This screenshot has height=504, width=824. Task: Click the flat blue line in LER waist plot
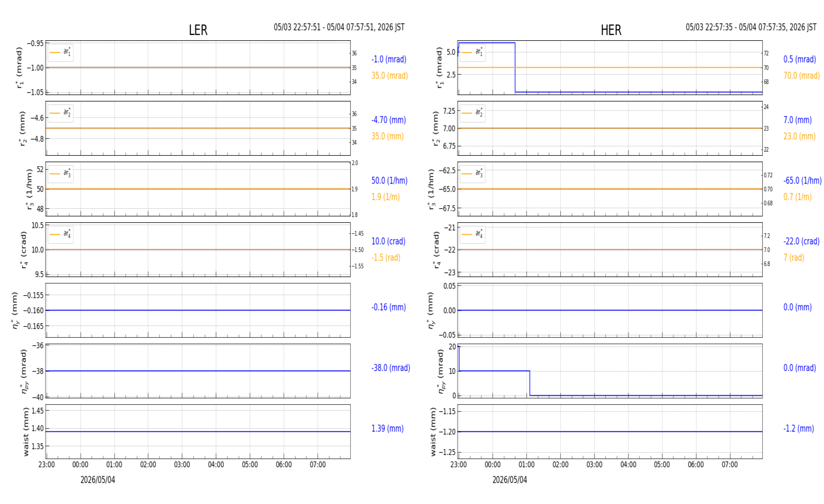click(x=198, y=432)
